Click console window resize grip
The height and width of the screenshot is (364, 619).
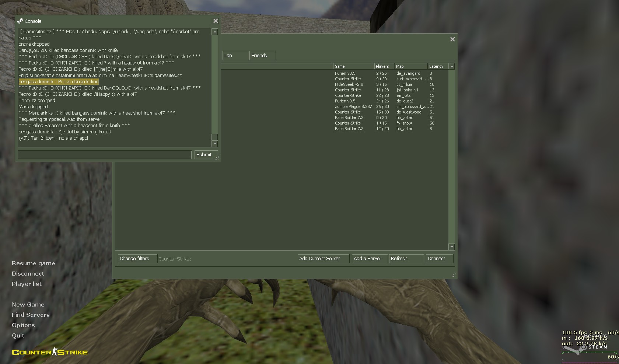[217, 158]
